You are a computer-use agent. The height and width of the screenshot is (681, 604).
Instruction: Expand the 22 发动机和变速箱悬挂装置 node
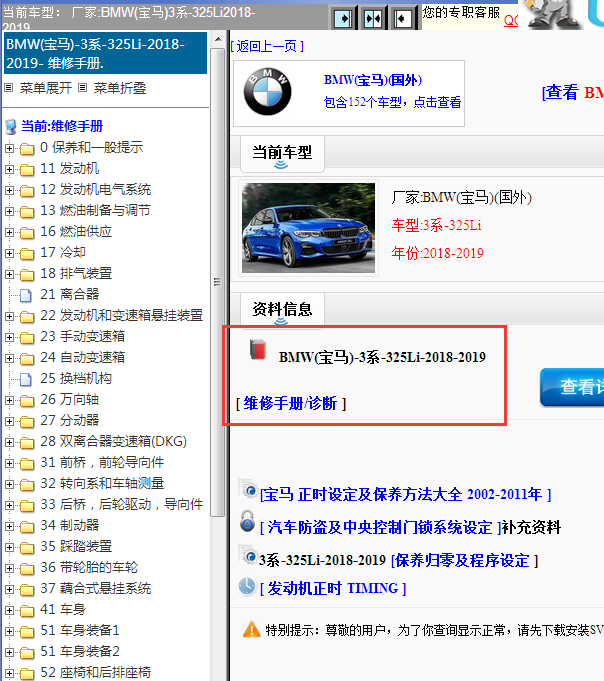click(x=9, y=316)
